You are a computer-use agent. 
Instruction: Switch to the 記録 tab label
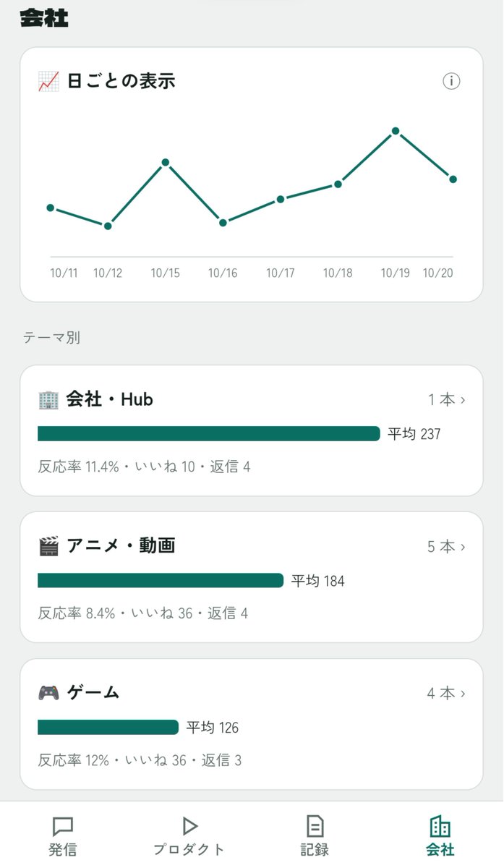tap(315, 850)
